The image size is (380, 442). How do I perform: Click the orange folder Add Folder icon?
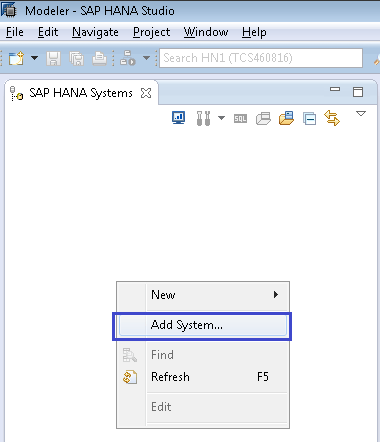[x=286, y=118]
